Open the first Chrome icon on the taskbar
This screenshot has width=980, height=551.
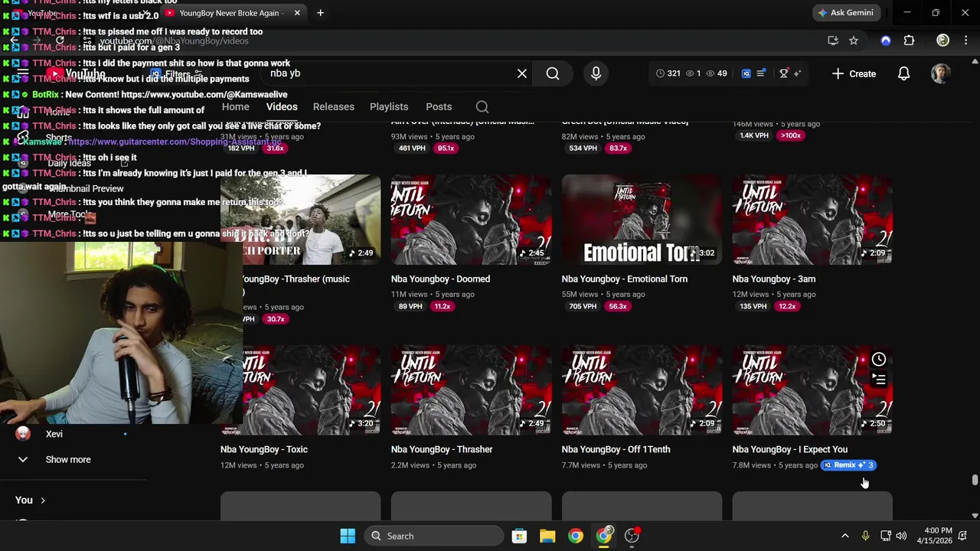[x=576, y=536]
